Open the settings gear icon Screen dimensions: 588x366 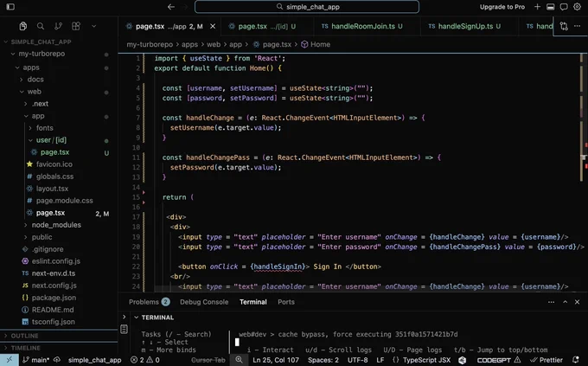[x=577, y=7]
